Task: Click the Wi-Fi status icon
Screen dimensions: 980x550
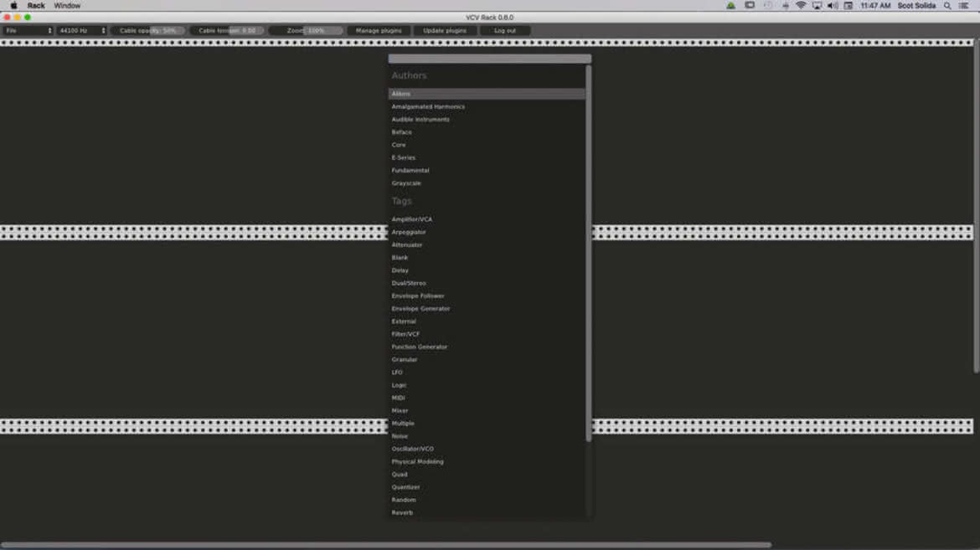Action: tap(801, 6)
